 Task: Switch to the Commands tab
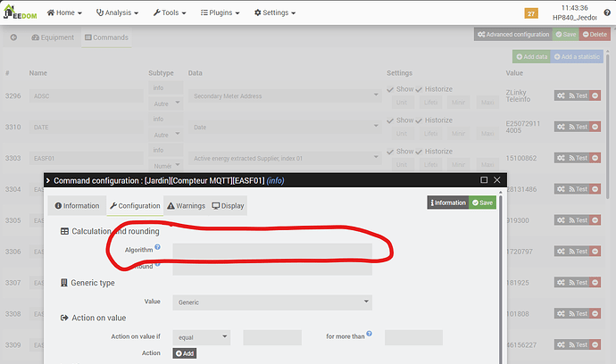(x=106, y=37)
